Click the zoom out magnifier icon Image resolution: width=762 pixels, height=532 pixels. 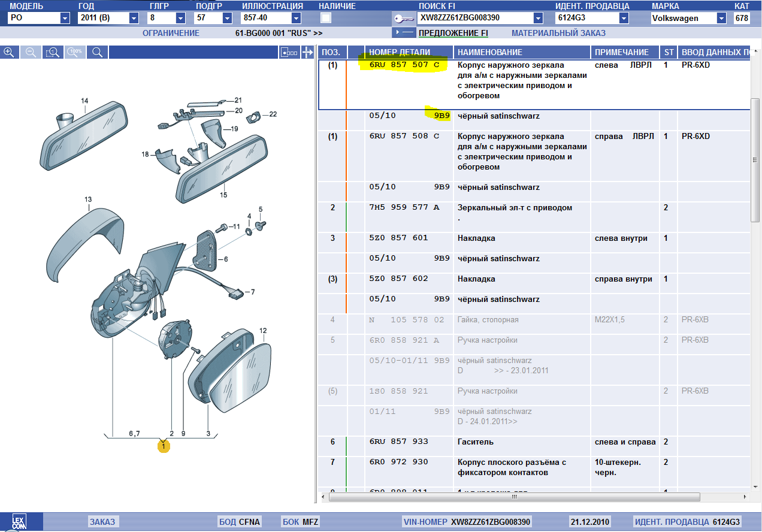tap(31, 52)
